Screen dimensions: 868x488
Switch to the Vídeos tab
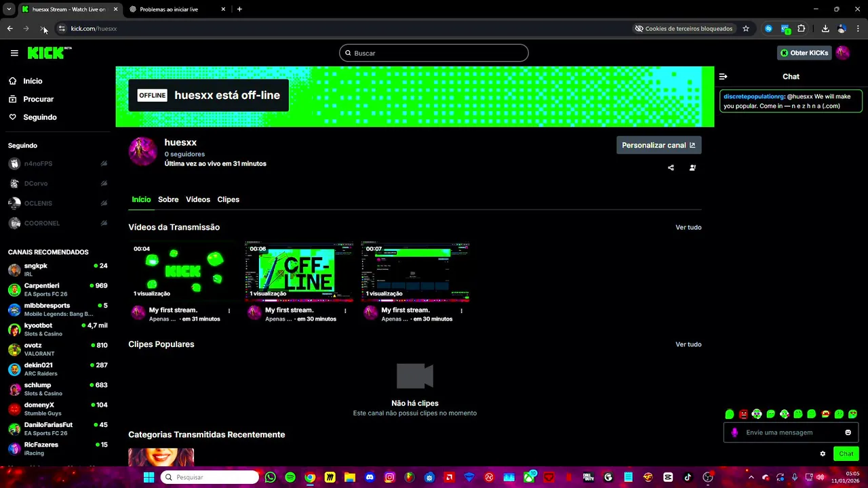click(x=198, y=199)
